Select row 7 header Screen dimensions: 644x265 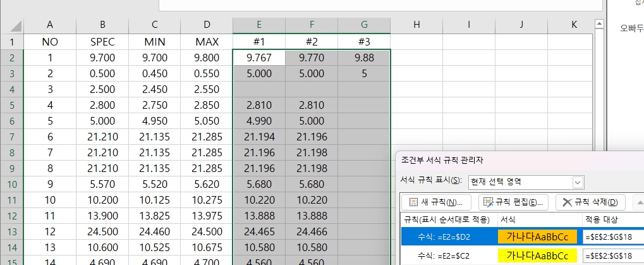12,137
